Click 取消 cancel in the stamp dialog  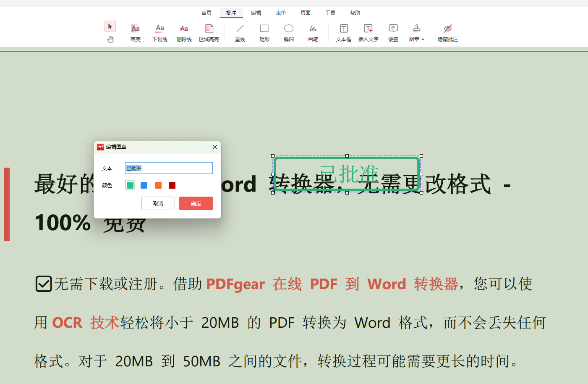tap(158, 203)
